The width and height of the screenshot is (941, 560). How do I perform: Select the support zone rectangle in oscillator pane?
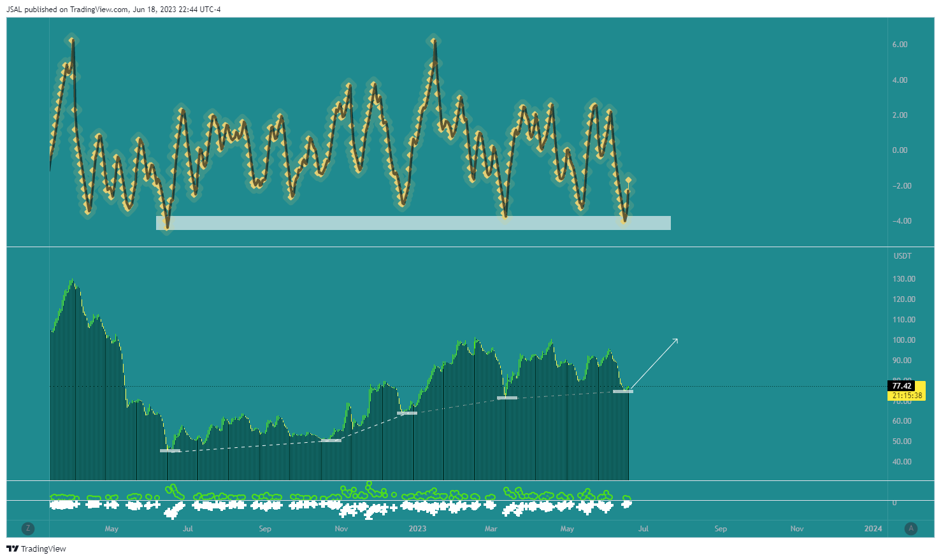point(413,223)
